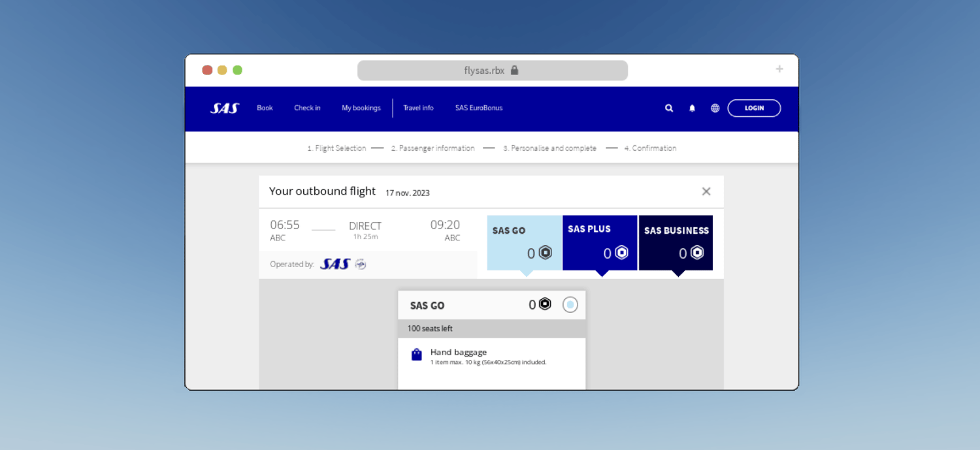Choose the SAS GO fare tile
Screen dimensions: 980x450
[524, 242]
